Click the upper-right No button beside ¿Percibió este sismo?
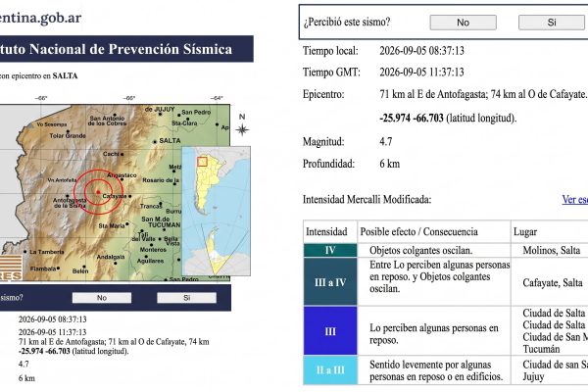Viewport: 588px width, 392px height. 464,23
